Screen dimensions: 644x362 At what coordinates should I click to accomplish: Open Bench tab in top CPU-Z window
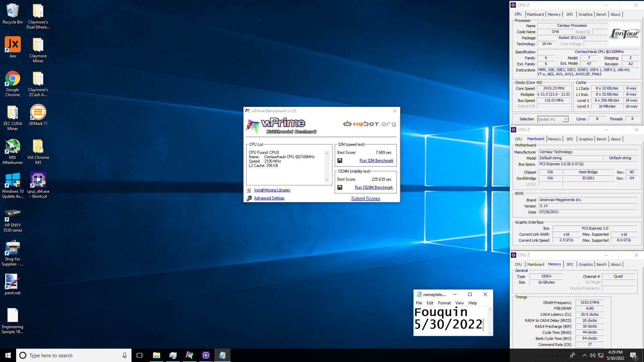point(601,14)
